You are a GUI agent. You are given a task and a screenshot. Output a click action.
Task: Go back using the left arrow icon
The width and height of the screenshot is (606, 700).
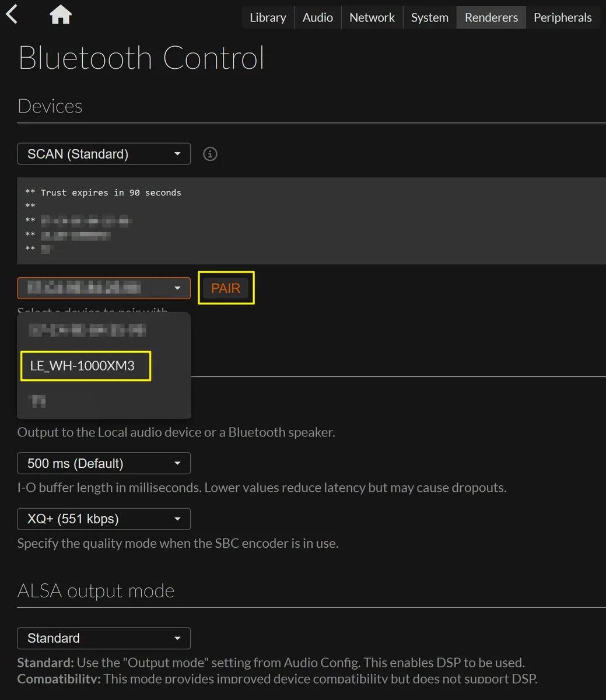[12, 15]
